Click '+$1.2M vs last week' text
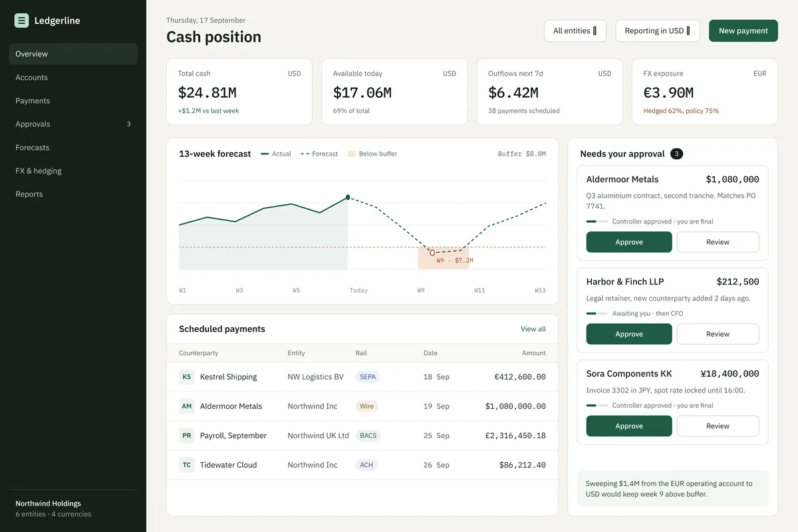The height and width of the screenshot is (532, 798). [x=208, y=111]
